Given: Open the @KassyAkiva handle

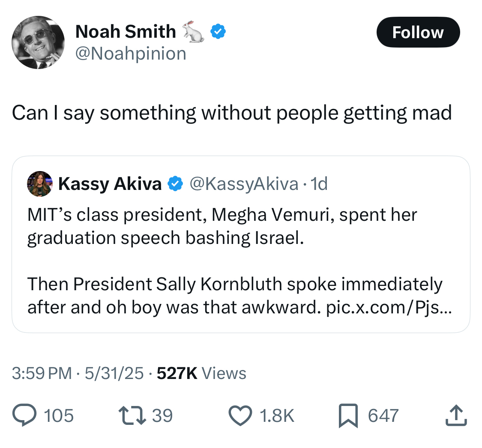Looking at the screenshot, I should [x=244, y=184].
